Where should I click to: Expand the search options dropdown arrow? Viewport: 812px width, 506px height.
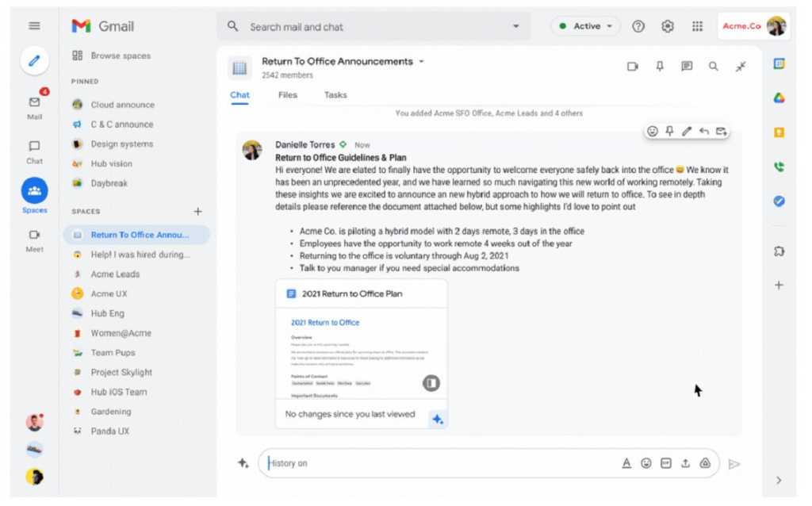pyautogui.click(x=515, y=26)
